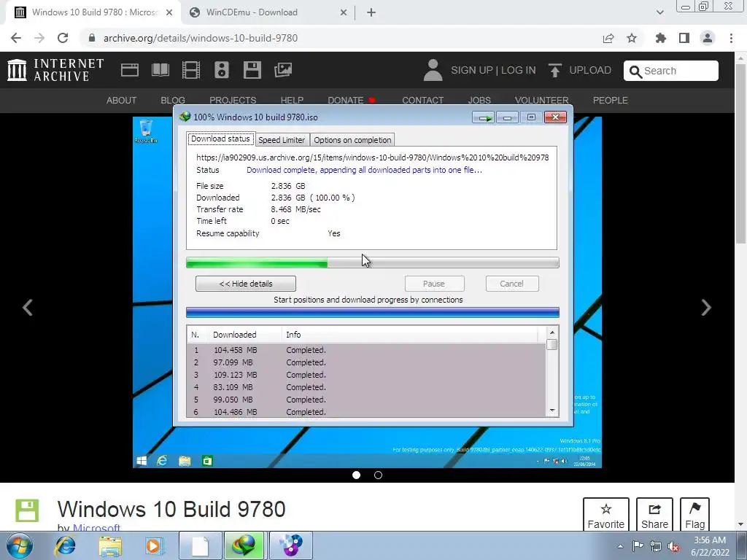The height and width of the screenshot is (560, 747).
Task: Switch to Speed Limiter tab
Action: tap(282, 140)
